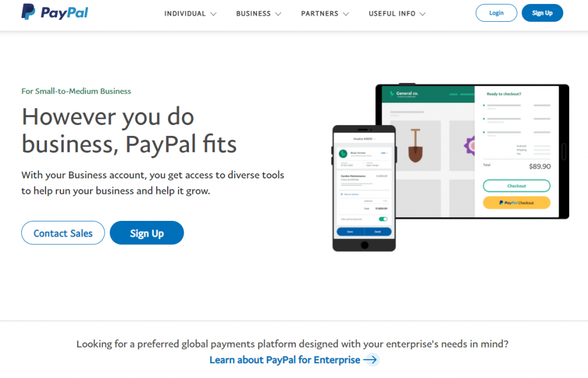Click the Login button in header
This screenshot has width=588, height=378.
496,13
